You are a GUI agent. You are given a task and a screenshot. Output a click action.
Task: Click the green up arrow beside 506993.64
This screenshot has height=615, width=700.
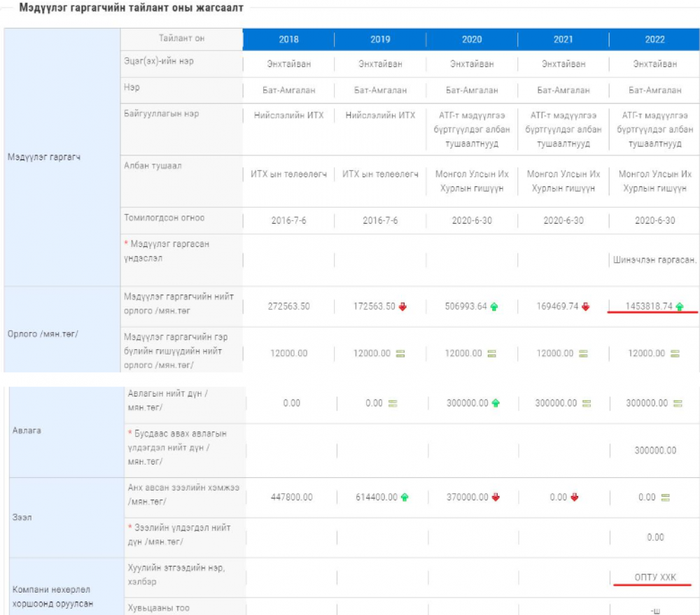click(x=494, y=306)
